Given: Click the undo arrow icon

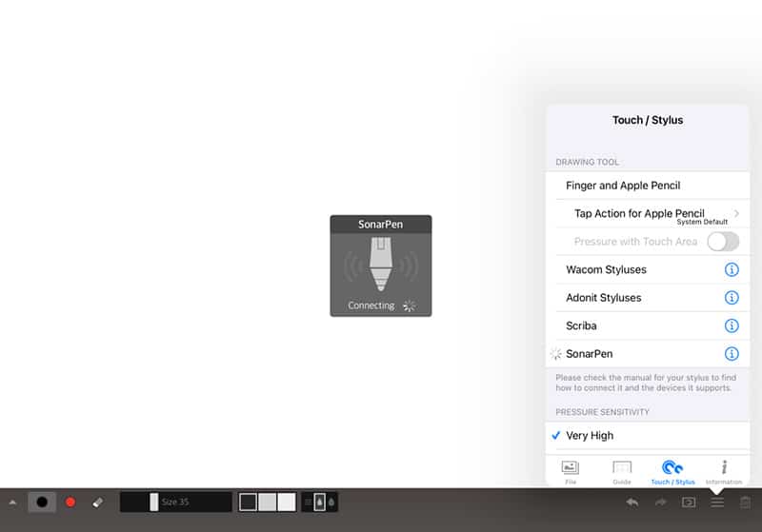Looking at the screenshot, I should (632, 502).
